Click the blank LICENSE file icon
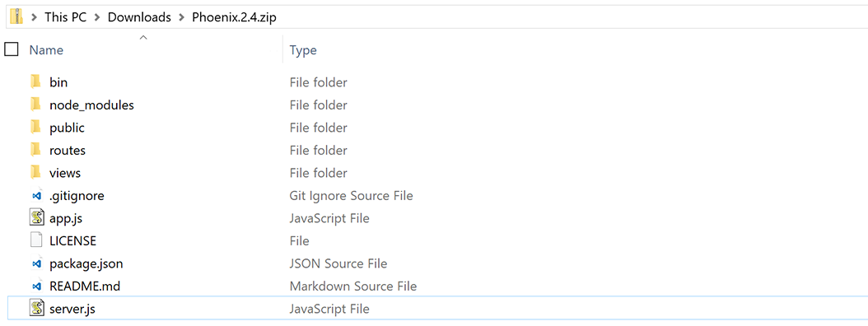 coord(36,240)
